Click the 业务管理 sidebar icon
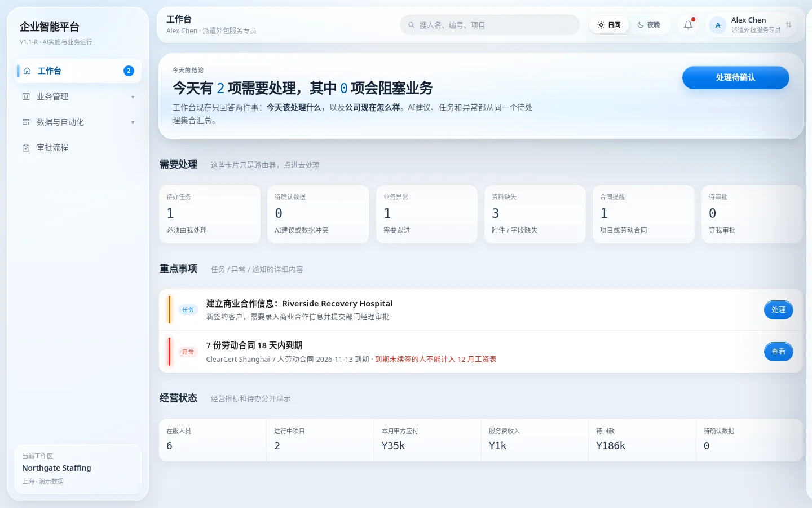This screenshot has width=812, height=508. point(26,97)
